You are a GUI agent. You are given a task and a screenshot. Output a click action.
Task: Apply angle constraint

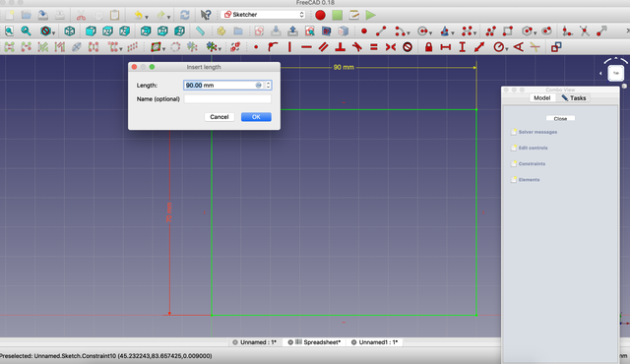click(x=519, y=47)
